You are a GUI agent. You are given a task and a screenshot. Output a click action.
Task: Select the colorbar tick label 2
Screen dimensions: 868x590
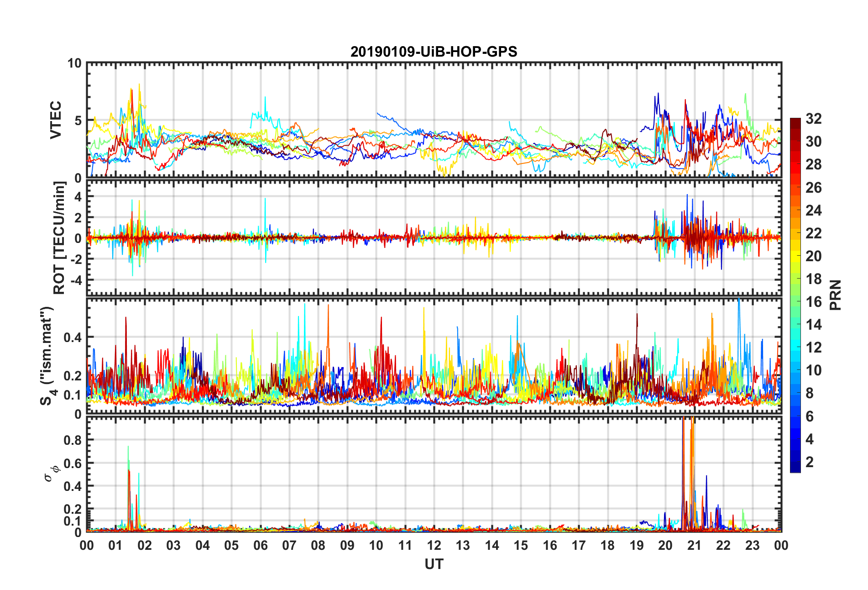pos(810,462)
